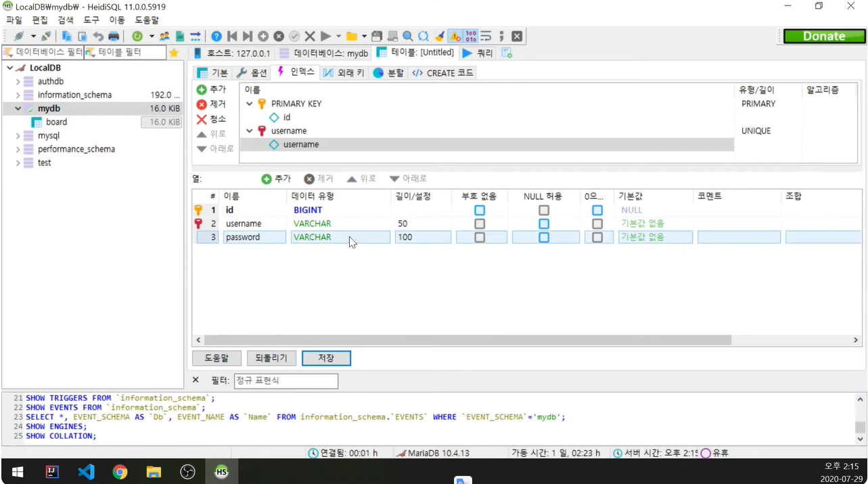Click 추가 in the columns toolbar
This screenshot has width=868, height=484.
click(x=277, y=179)
